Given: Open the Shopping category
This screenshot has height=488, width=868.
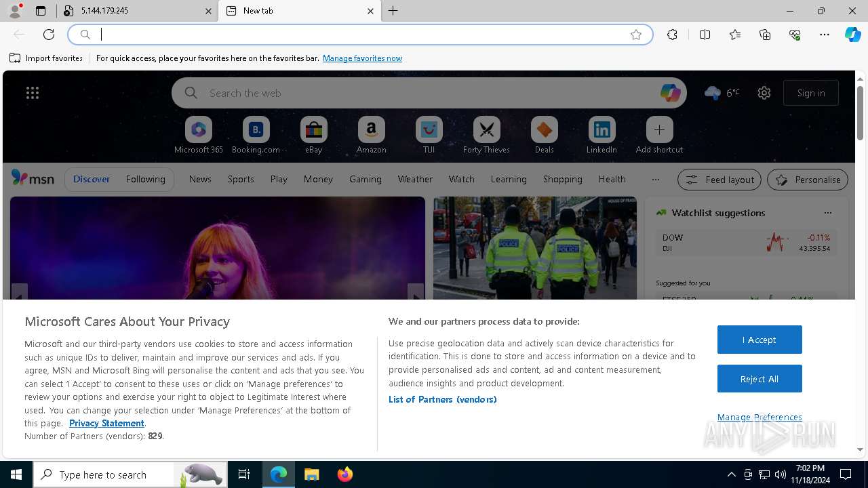Looking at the screenshot, I should (563, 179).
